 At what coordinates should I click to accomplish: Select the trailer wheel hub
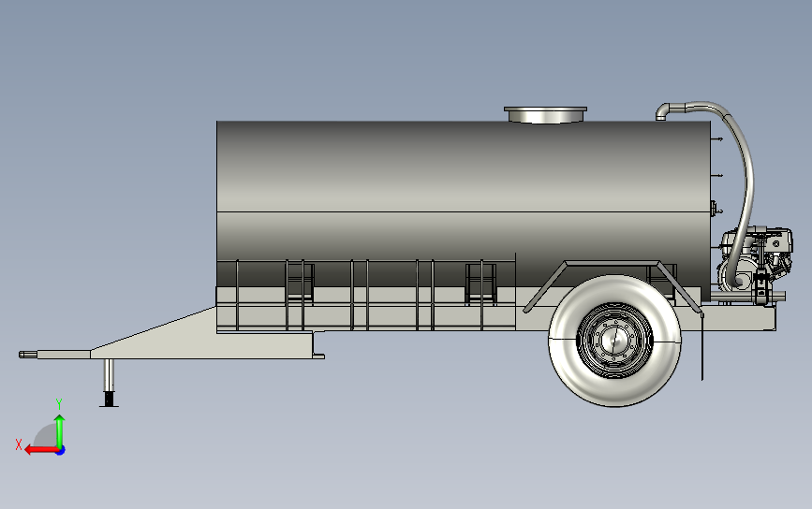click(614, 340)
